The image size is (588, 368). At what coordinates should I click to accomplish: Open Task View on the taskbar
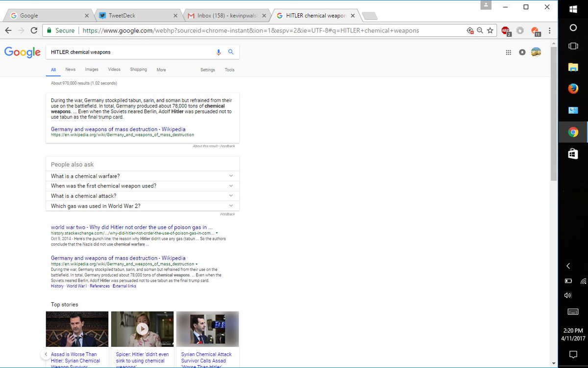click(x=573, y=46)
